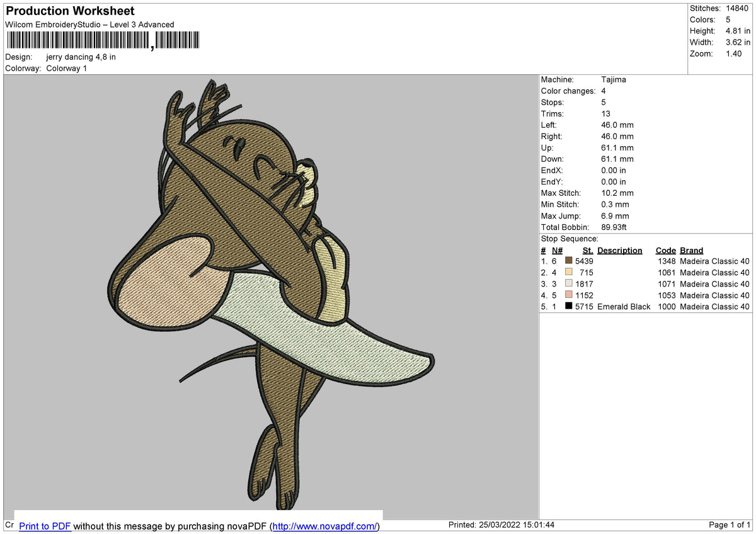Select the 'Production Worksheet' title

(x=70, y=11)
